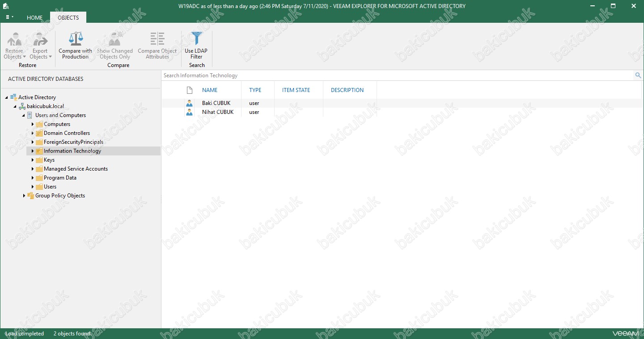This screenshot has width=644, height=339.
Task: Select the Baki CUBUK row name
Action: [216, 103]
